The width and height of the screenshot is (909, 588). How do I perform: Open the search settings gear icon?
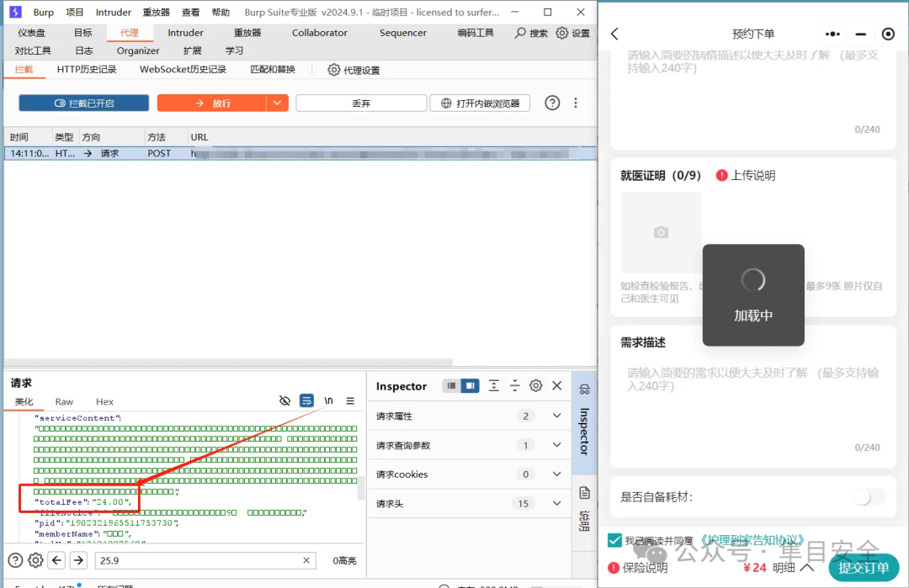[x=35, y=560]
